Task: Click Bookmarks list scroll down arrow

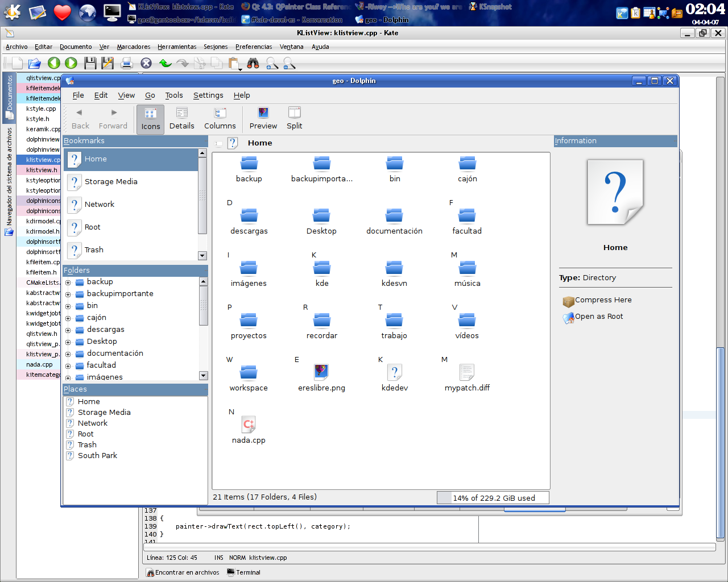Action: click(202, 256)
